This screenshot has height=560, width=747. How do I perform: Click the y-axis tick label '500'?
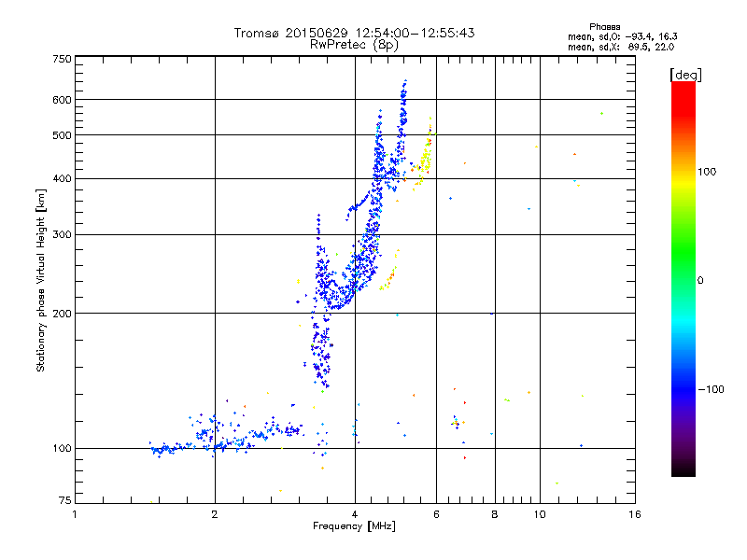pos(62,135)
